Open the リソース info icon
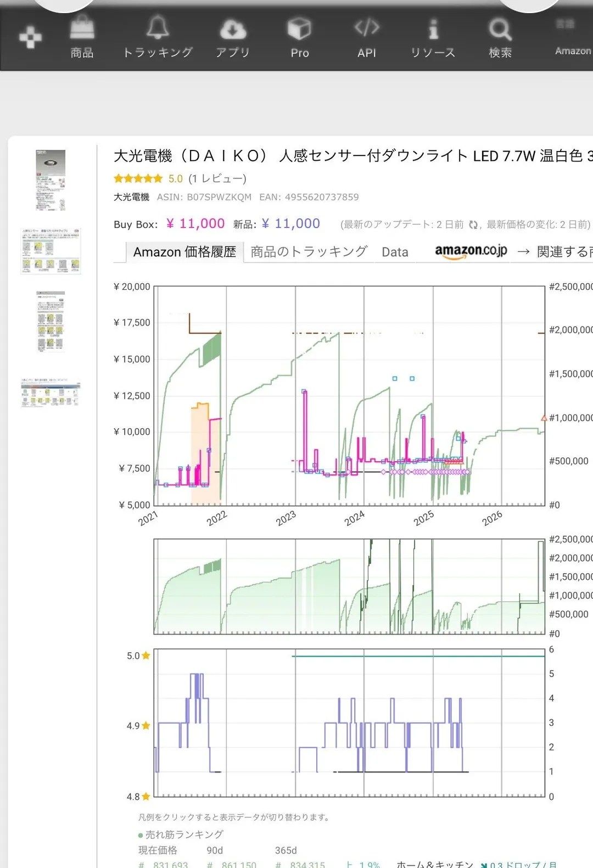 (433, 29)
